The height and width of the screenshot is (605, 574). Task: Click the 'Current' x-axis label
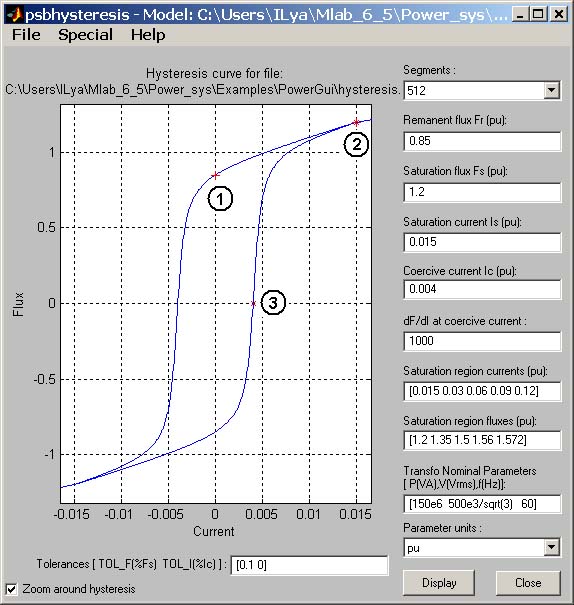pyautogui.click(x=214, y=531)
